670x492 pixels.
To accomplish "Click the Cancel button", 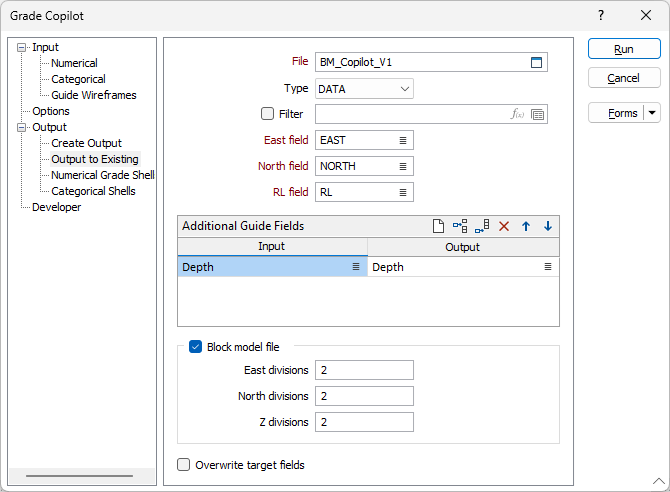I will tap(624, 78).
